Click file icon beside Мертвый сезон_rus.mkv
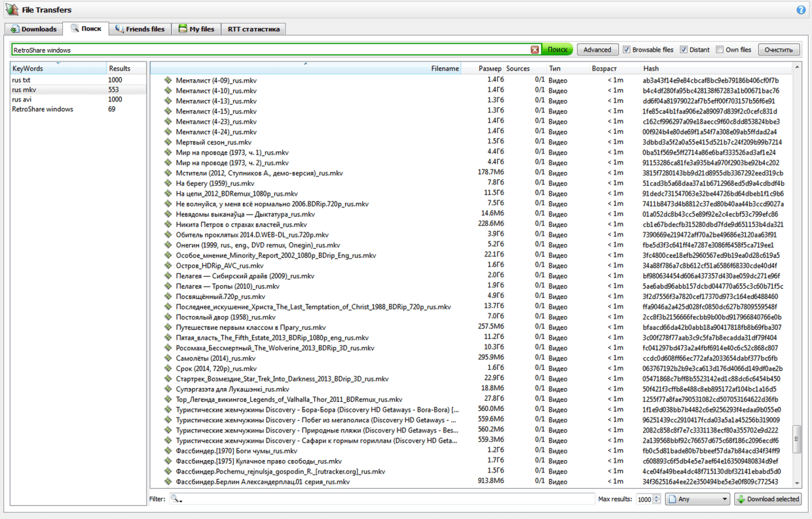812x519 pixels. pos(168,142)
